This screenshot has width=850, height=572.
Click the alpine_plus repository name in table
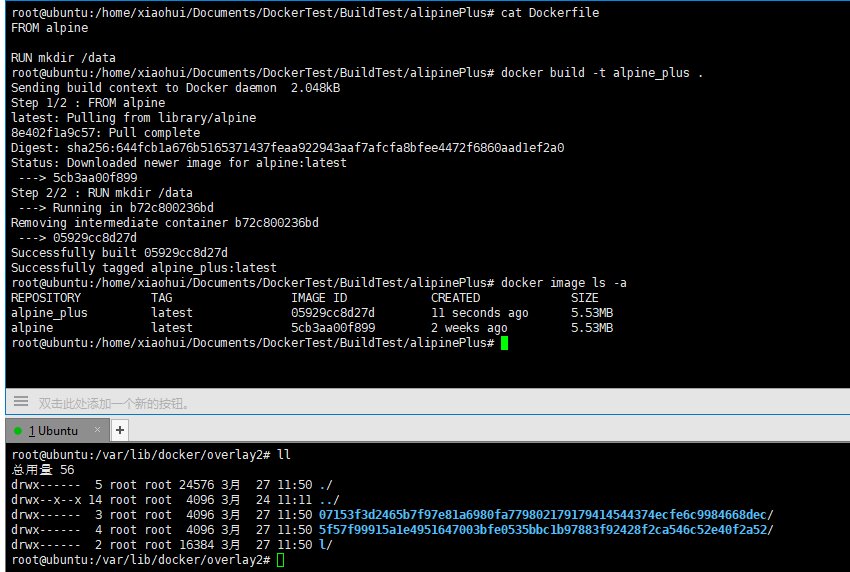(x=49, y=313)
